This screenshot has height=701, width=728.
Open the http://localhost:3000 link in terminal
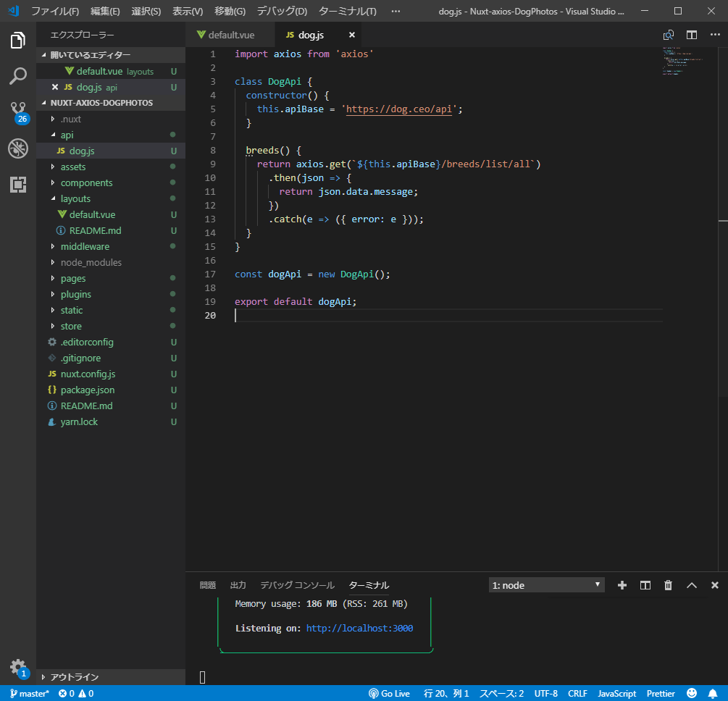(x=359, y=628)
